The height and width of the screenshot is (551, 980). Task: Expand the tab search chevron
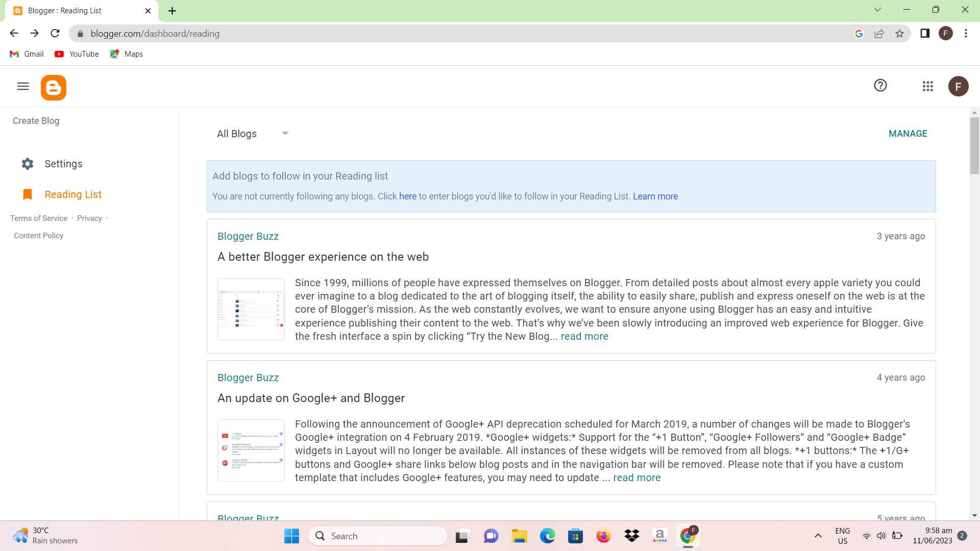coord(877,10)
